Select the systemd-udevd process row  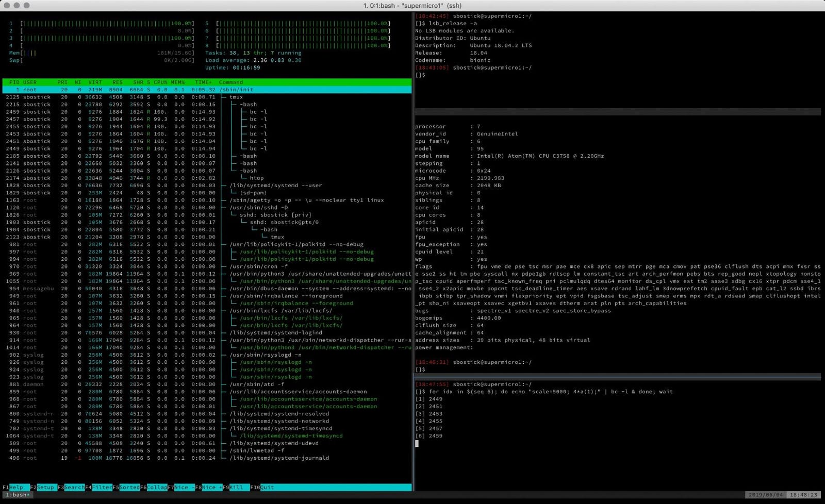click(x=207, y=443)
